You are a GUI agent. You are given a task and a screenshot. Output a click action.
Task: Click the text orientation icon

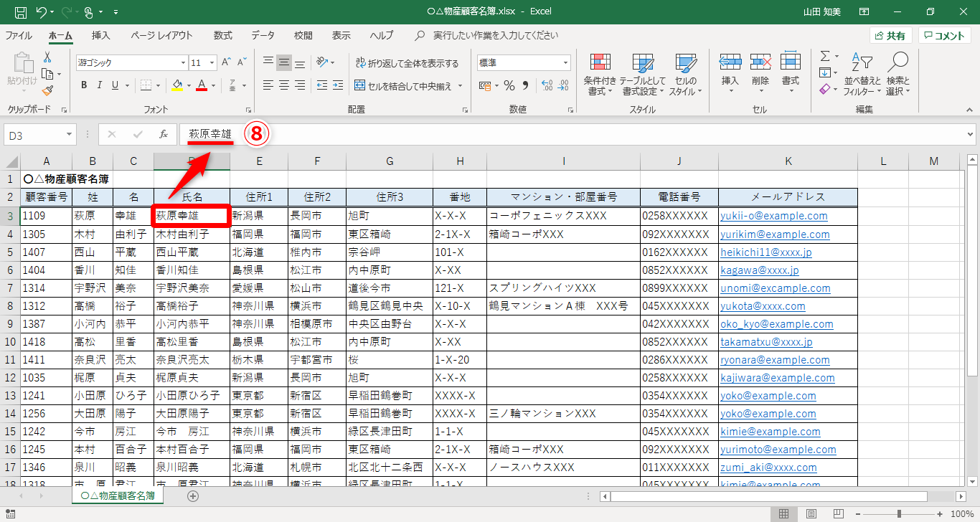pos(323,62)
